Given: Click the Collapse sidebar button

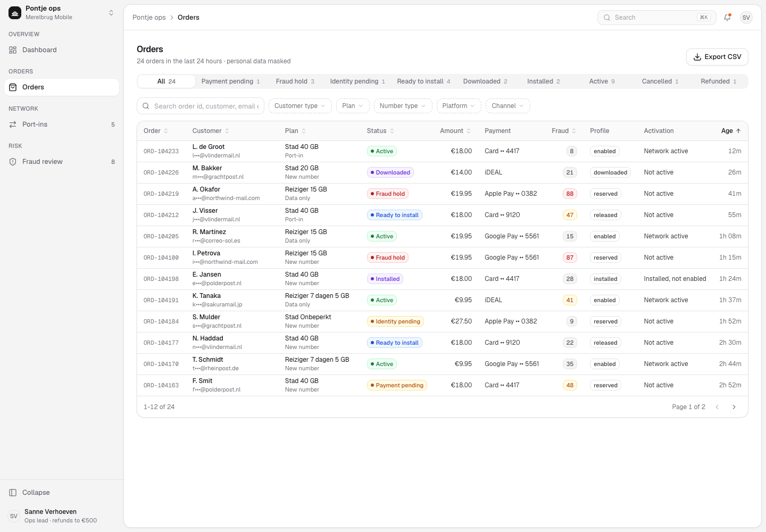Looking at the screenshot, I should click(x=62, y=493).
